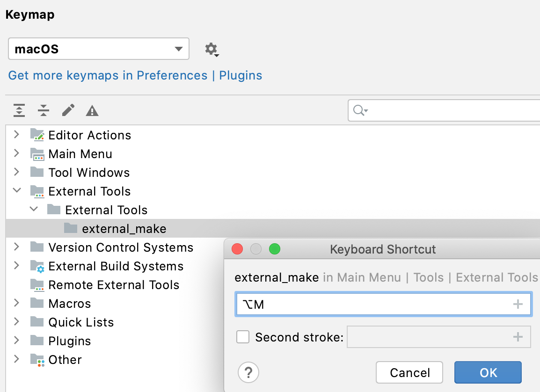540x392 pixels.
Task: Open keymap options via the gear icon
Action: coord(211,49)
